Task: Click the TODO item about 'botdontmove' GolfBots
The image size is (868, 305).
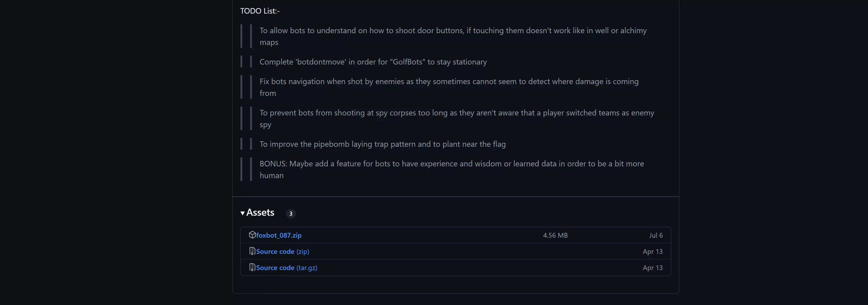Action: point(373,62)
